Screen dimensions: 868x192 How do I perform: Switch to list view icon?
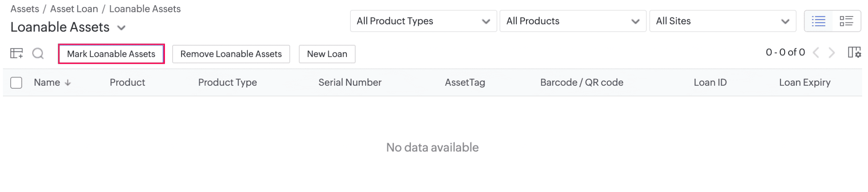pyautogui.click(x=818, y=21)
